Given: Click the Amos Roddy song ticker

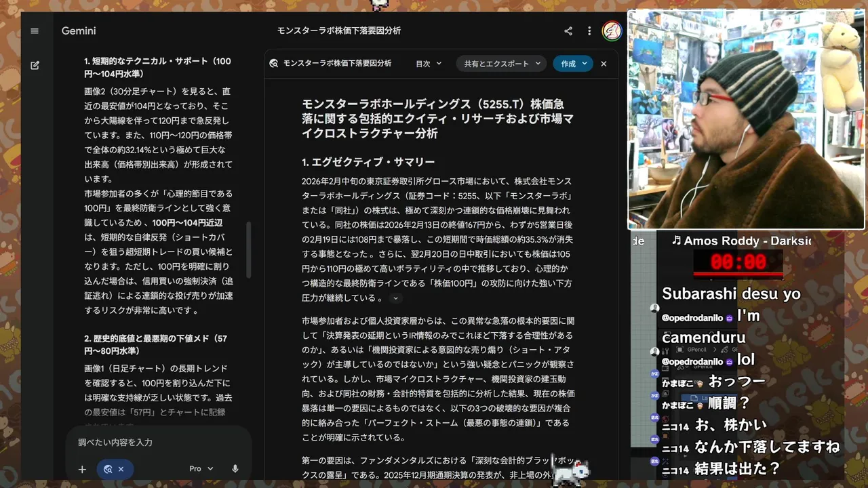Looking at the screenshot, I should pyautogui.click(x=741, y=241).
